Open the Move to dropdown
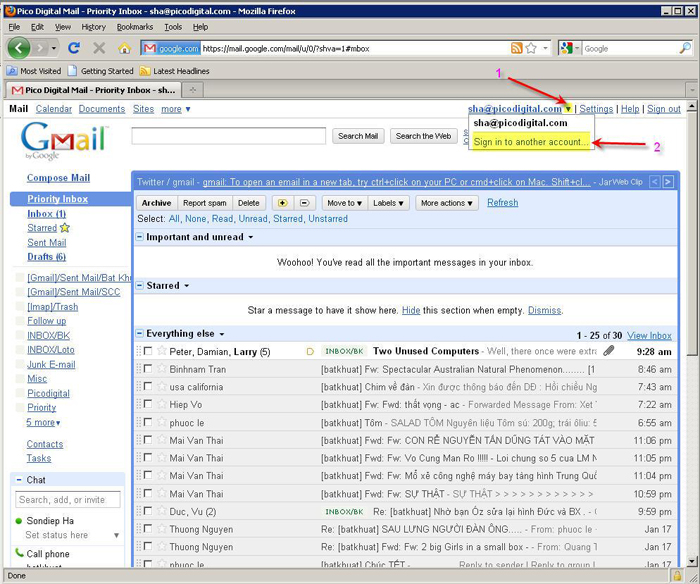The height and width of the screenshot is (584, 700). pos(344,203)
